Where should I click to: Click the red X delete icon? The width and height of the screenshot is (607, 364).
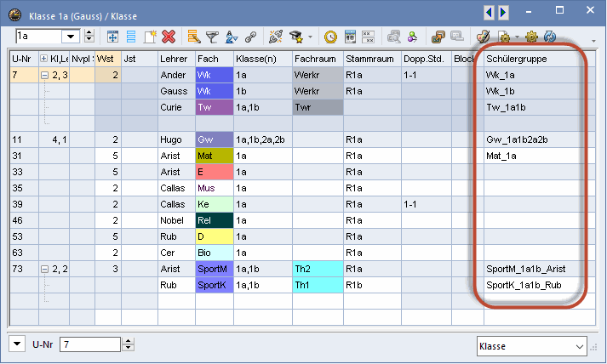tap(169, 37)
